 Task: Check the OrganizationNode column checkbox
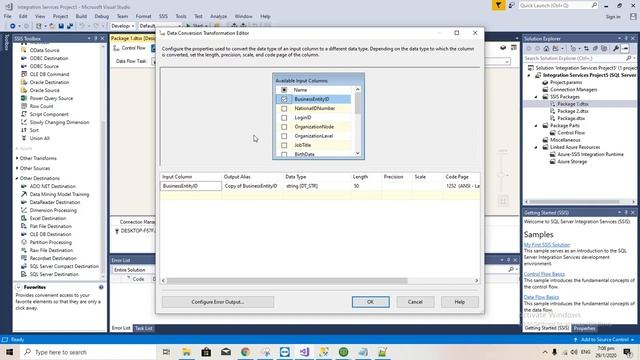tap(284, 127)
